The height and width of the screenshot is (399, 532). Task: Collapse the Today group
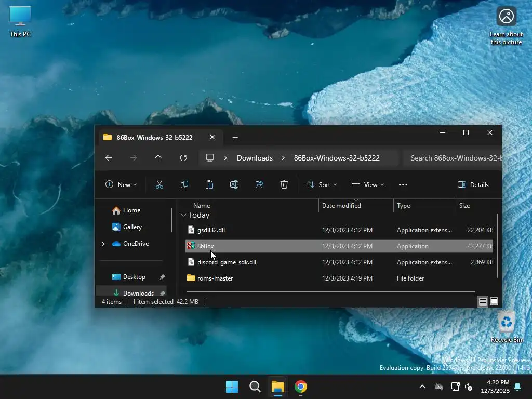[183, 215]
